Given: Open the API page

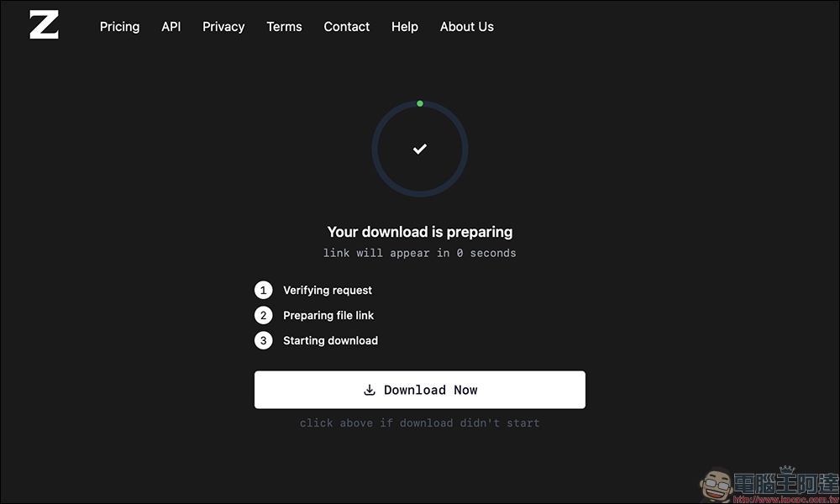Looking at the screenshot, I should pyautogui.click(x=171, y=26).
